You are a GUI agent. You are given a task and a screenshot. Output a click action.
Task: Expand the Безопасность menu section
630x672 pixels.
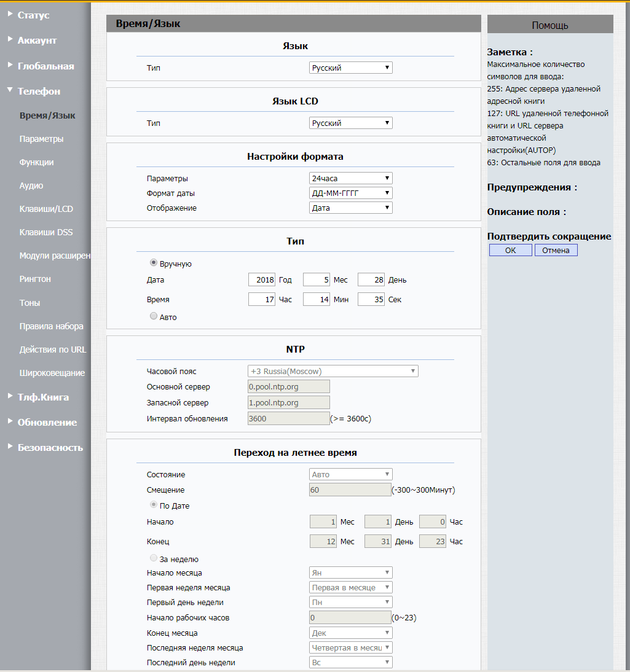pos(50,447)
